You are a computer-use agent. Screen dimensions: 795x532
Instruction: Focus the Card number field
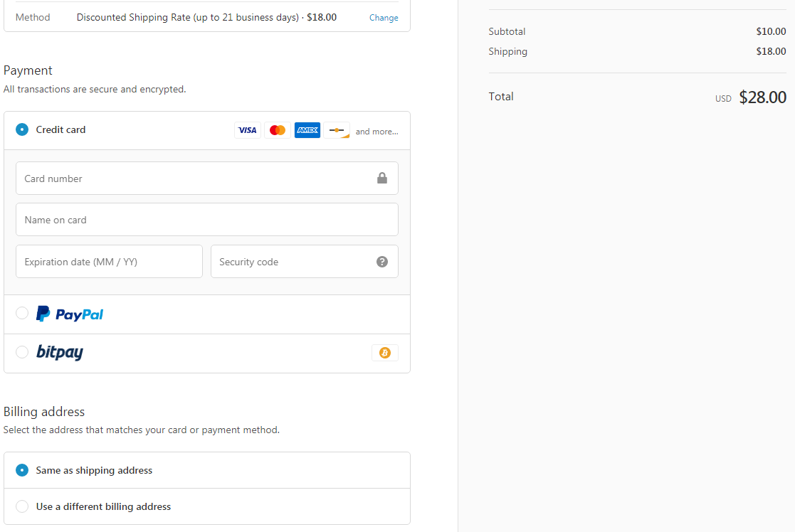192,179
